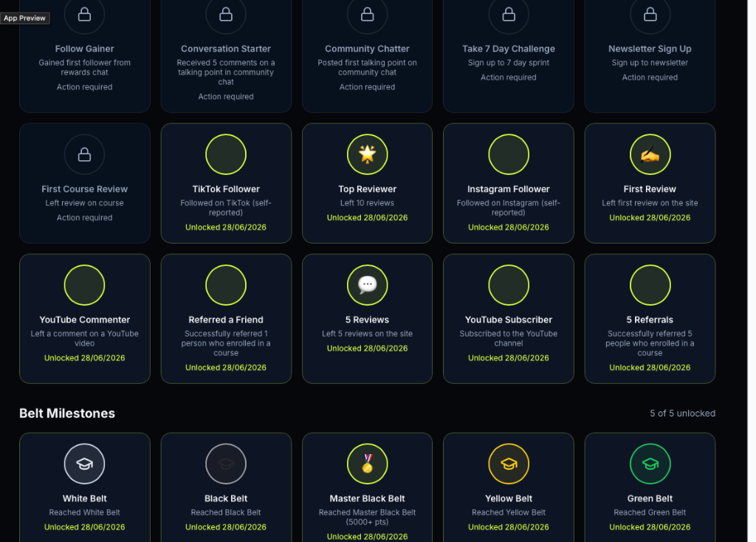Click 'Left review on course' description

click(84, 203)
